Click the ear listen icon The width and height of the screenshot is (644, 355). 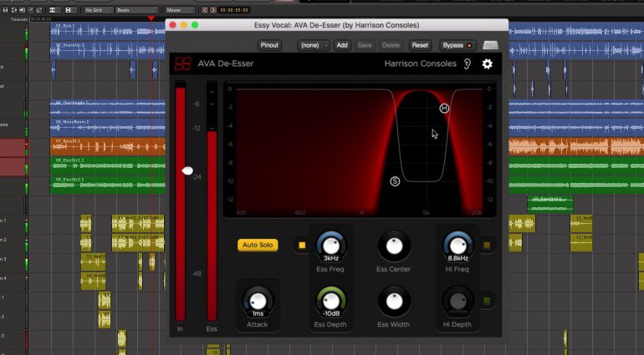coord(468,63)
